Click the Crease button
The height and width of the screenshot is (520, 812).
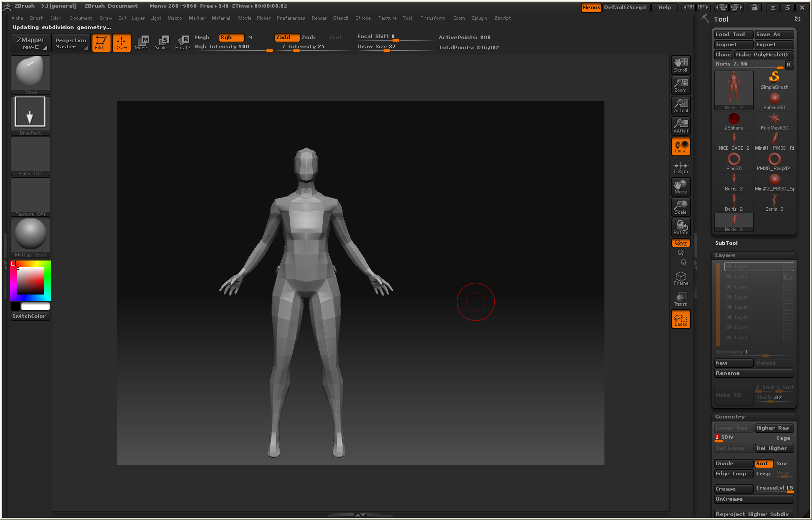tap(733, 489)
